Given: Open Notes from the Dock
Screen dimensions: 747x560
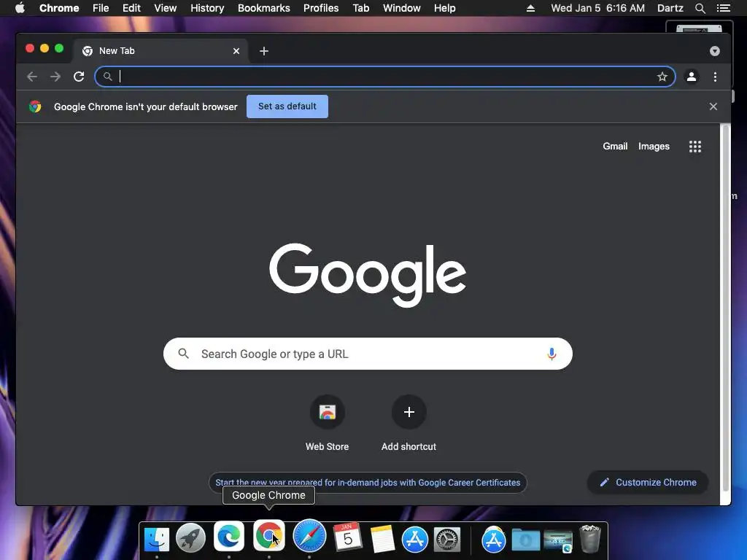Looking at the screenshot, I should click(382, 539).
